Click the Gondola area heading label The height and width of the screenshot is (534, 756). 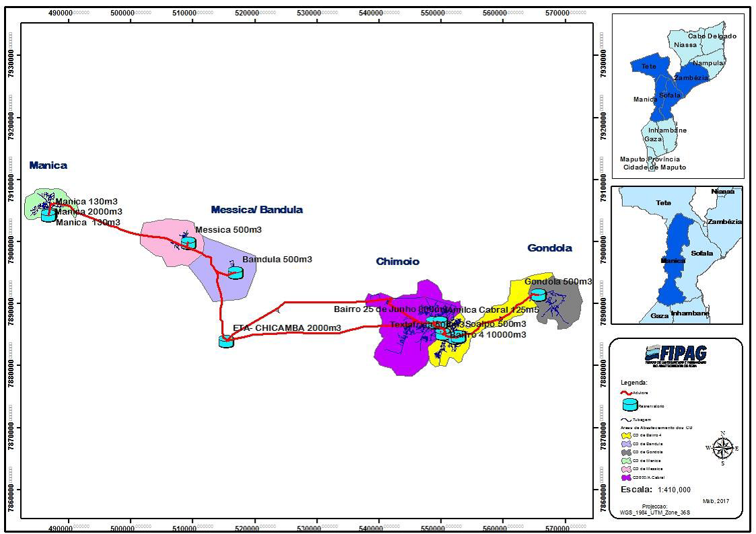(x=550, y=248)
